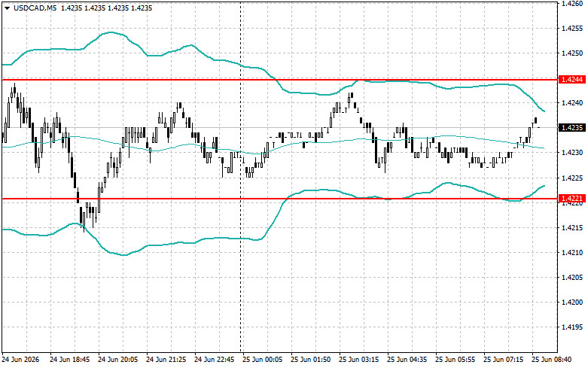This screenshot has width=588, height=368.
Task: Click the 25 Jun 07:15 time label
Action: point(503,360)
